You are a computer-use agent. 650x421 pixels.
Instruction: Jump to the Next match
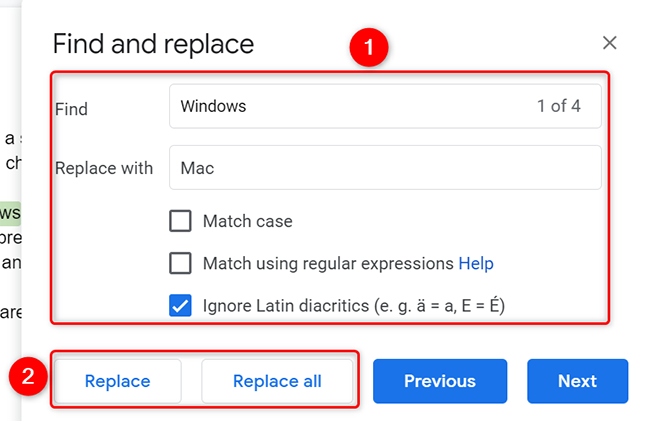(x=577, y=381)
